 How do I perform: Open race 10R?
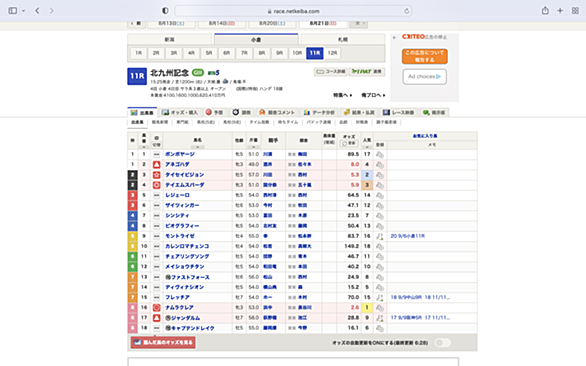point(297,53)
